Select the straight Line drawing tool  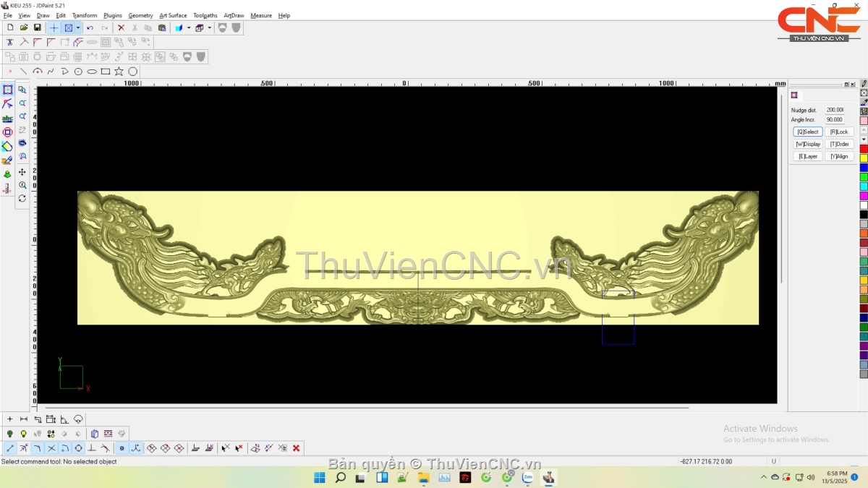pyautogui.click(x=24, y=72)
